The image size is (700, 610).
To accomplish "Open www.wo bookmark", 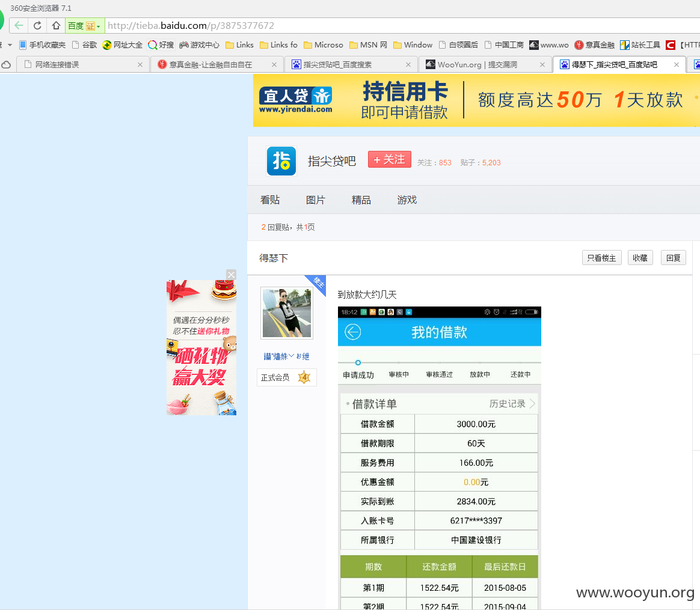I will tap(549, 44).
